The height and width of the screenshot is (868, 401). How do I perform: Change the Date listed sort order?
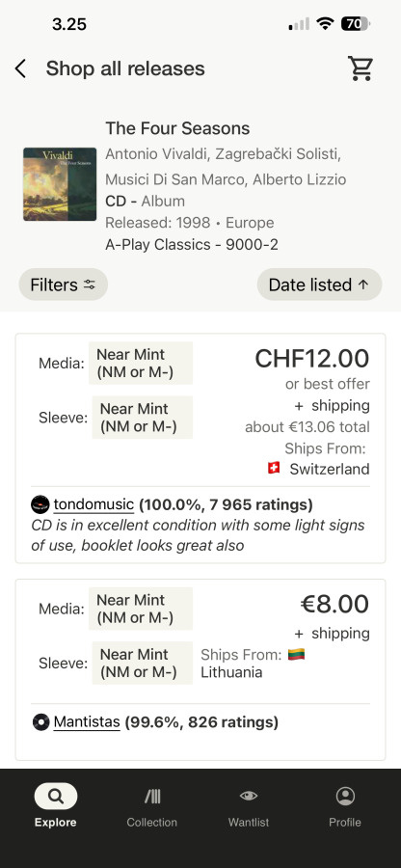pos(319,285)
